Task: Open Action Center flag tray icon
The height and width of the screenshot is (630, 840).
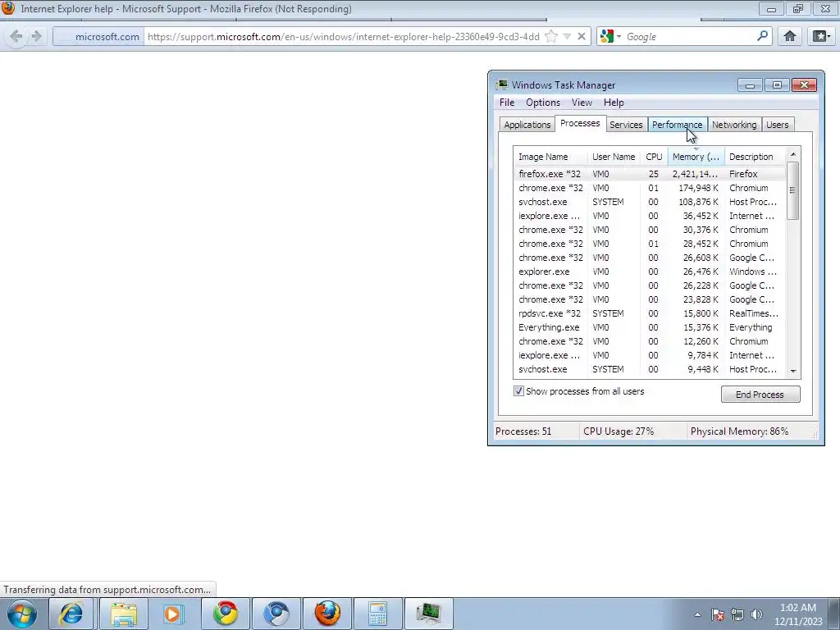Action: click(718, 614)
